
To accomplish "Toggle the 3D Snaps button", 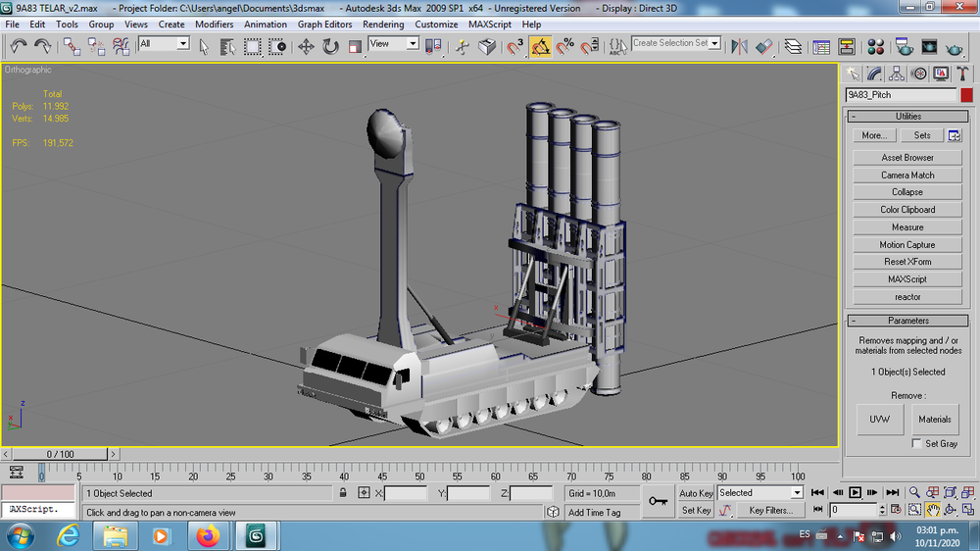I will tap(515, 46).
